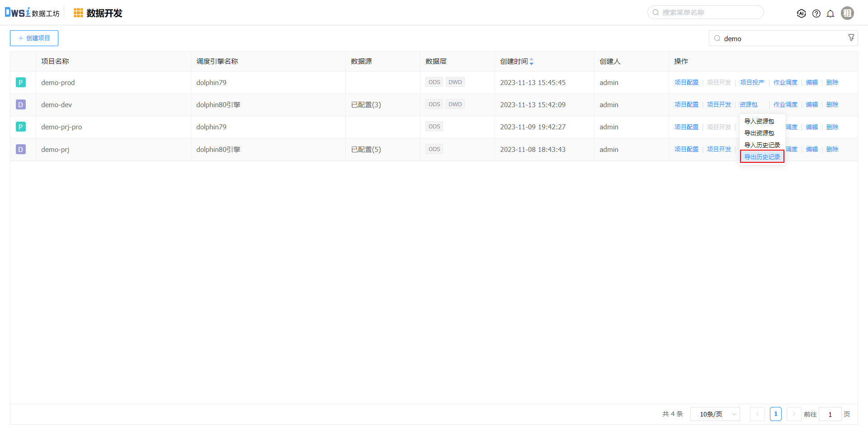Select 导出资源包 from the dropdown menu

[759, 133]
